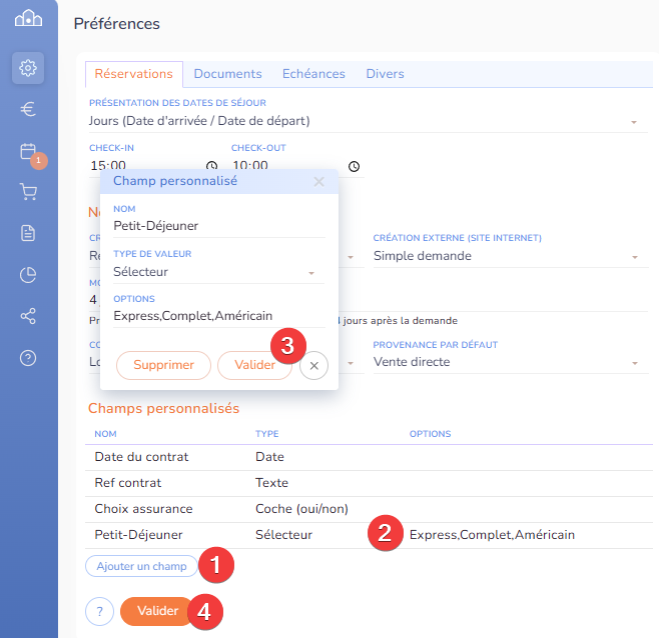Open the help question mark in sidebar
Viewport: 659px width, 638px height.
click(x=28, y=358)
